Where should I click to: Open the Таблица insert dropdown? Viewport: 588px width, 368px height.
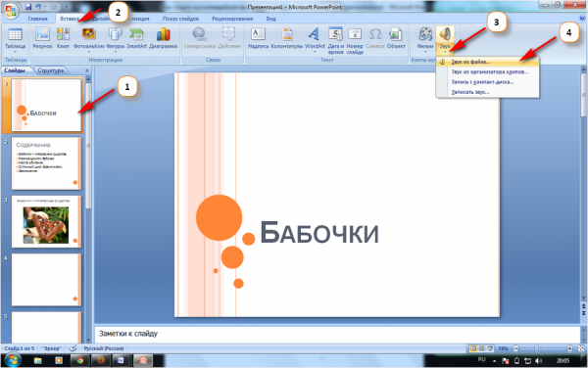(x=16, y=40)
